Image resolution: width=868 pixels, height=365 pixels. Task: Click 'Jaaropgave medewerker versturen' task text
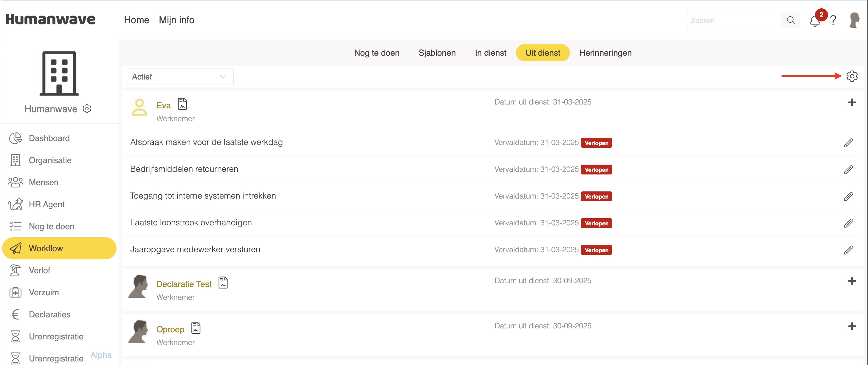pos(195,249)
